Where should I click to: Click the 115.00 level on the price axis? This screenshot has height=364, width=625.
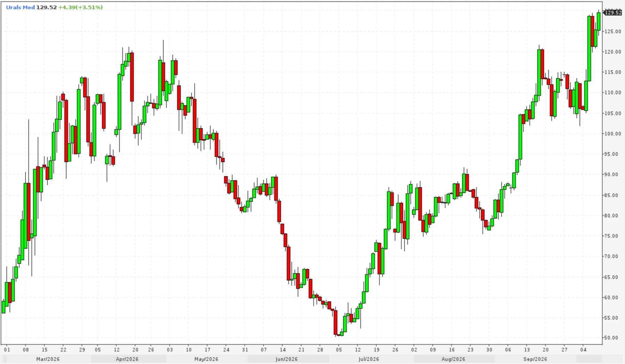(613, 72)
